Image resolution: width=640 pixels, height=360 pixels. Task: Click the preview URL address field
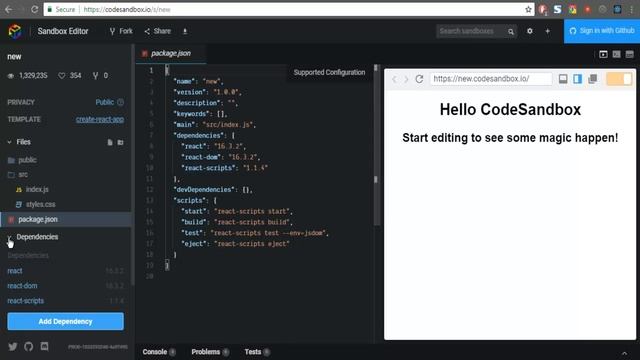491,79
